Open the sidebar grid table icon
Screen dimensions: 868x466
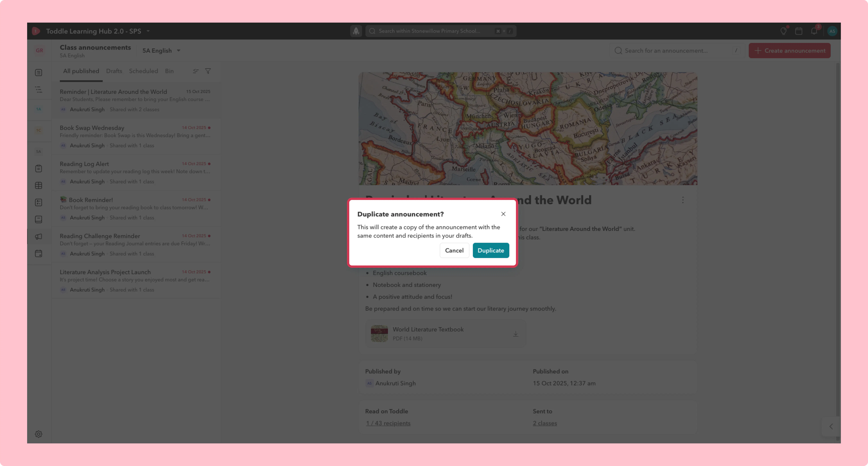pyautogui.click(x=39, y=186)
